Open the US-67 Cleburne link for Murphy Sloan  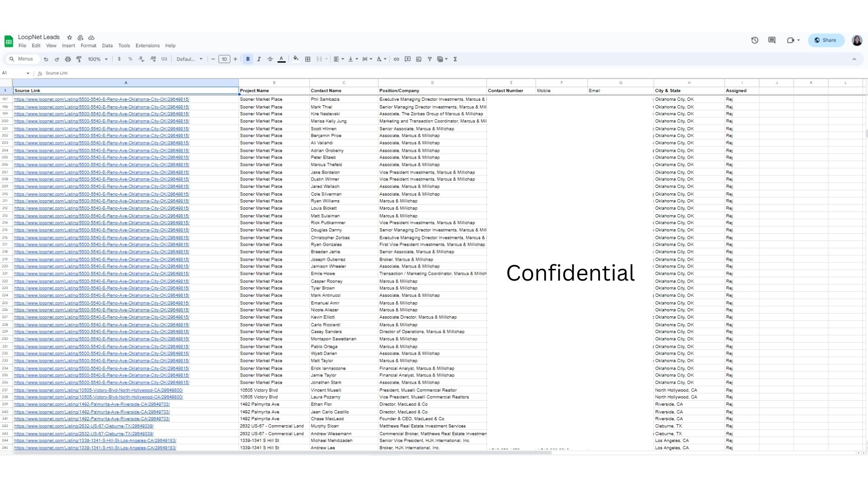coord(84,426)
